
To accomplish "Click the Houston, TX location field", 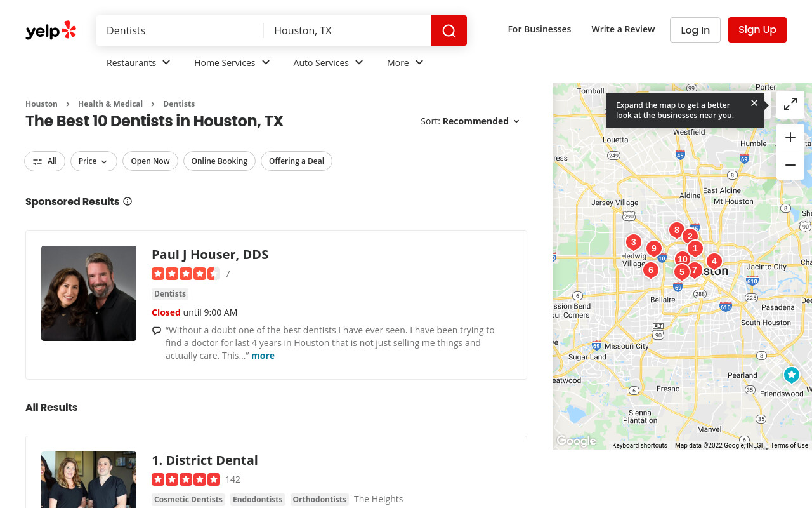I will click(x=348, y=30).
